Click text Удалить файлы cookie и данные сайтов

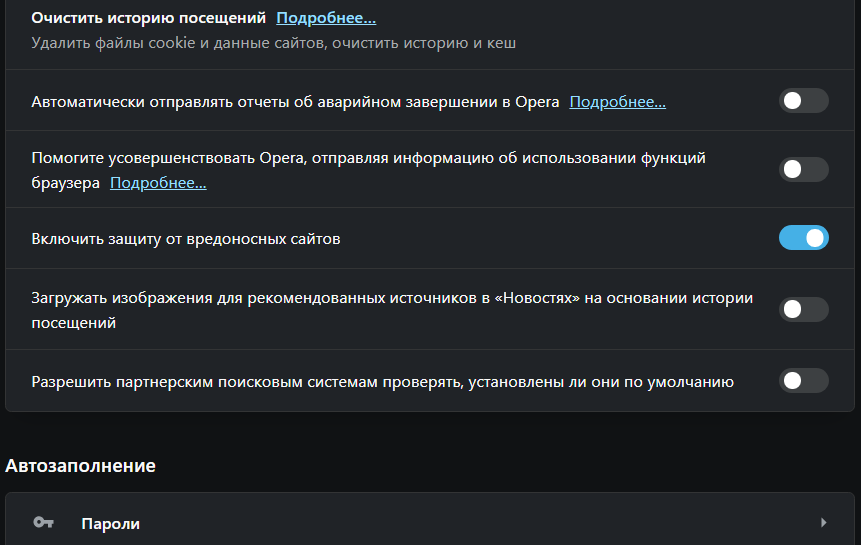click(178, 43)
